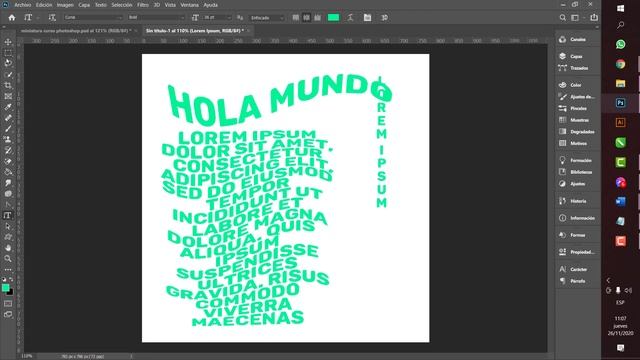Click the warp text icon
Screen dimensions: 640x360
pyautogui.click(x=350, y=18)
